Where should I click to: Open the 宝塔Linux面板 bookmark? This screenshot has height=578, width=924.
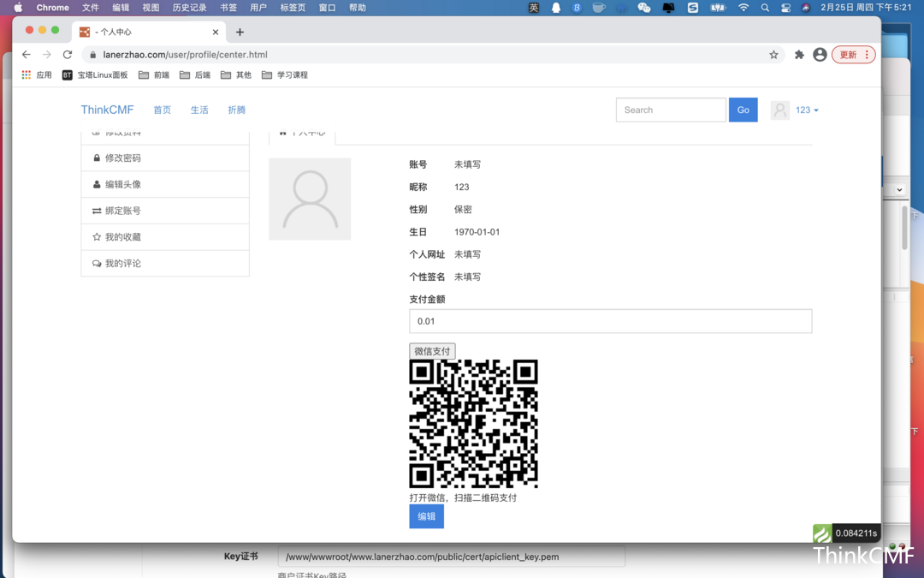(95, 74)
